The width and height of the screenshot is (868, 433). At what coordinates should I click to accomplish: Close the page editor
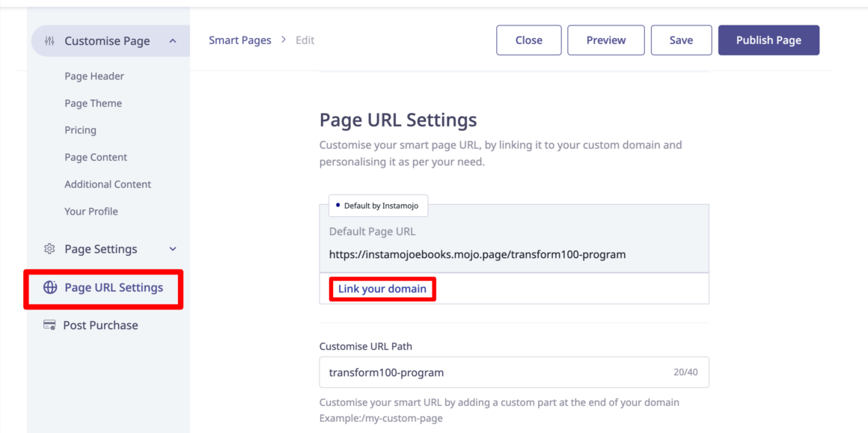pos(528,40)
